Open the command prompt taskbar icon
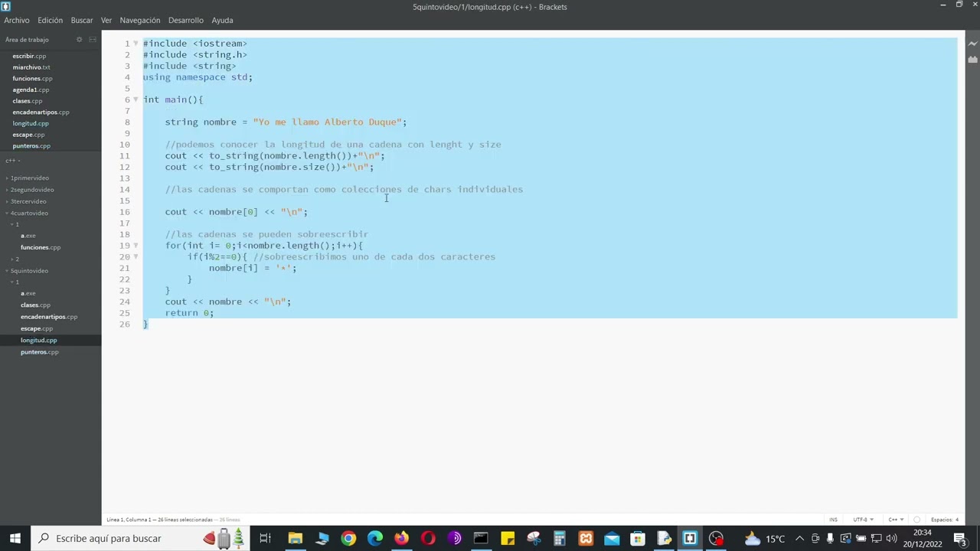This screenshot has width=980, height=551. [x=481, y=538]
